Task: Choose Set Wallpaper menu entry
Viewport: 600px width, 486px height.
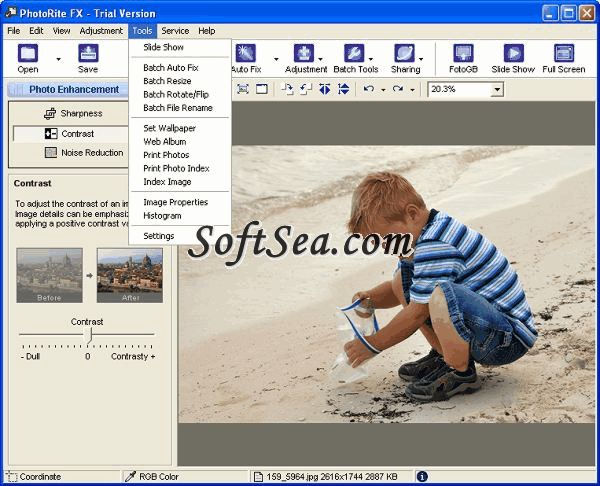Action: pos(180,128)
